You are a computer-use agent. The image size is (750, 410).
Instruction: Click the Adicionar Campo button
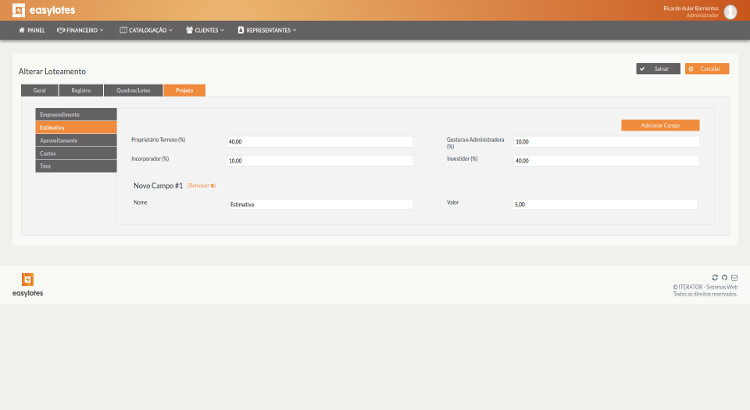click(x=661, y=125)
